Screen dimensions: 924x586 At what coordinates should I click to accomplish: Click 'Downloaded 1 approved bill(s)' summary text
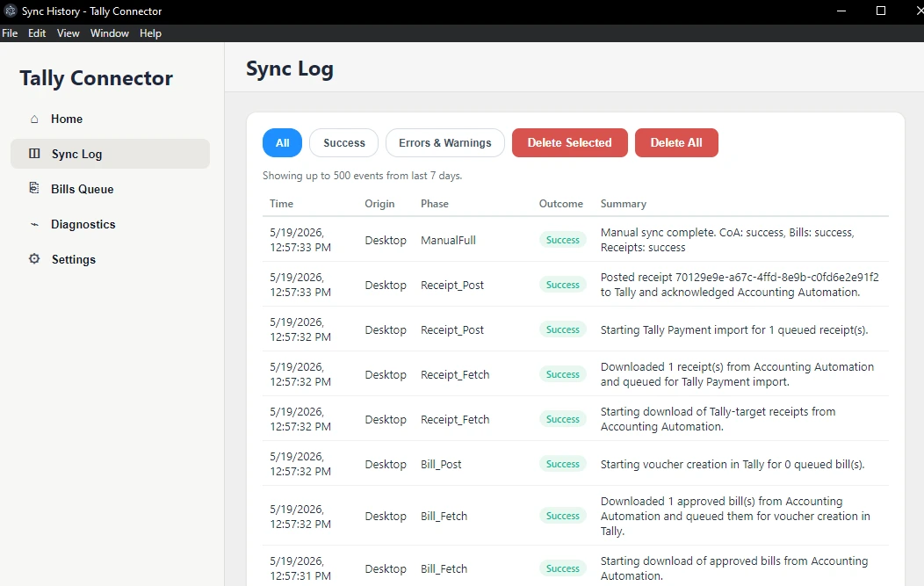(x=735, y=516)
